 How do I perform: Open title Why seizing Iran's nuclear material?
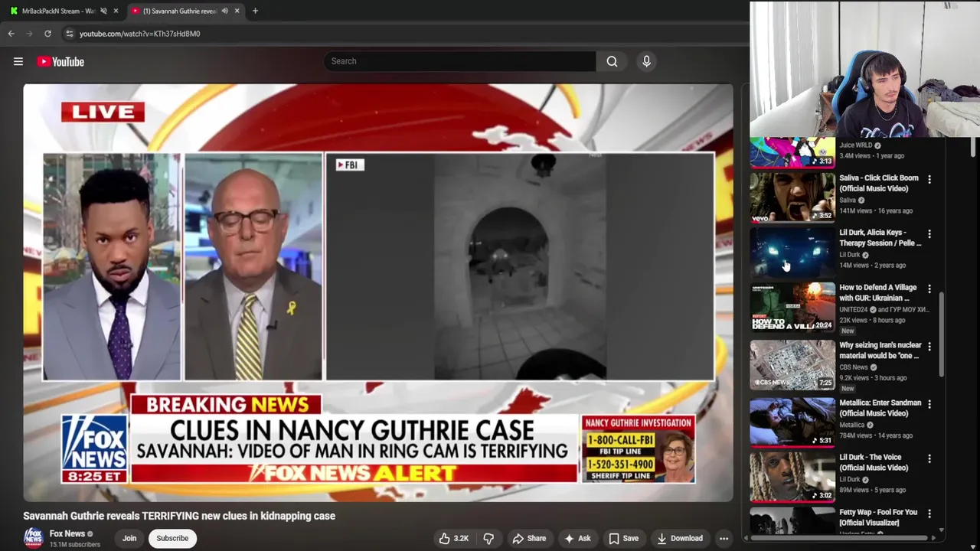880,350
